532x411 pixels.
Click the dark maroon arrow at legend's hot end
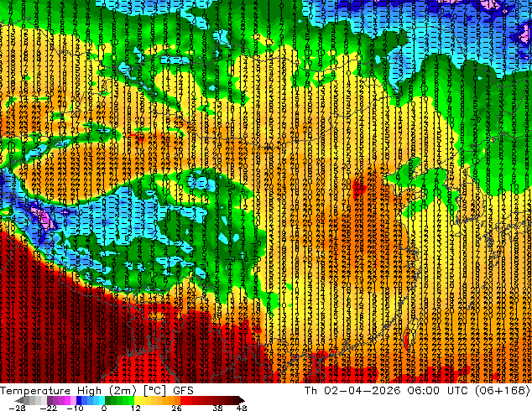click(x=242, y=400)
